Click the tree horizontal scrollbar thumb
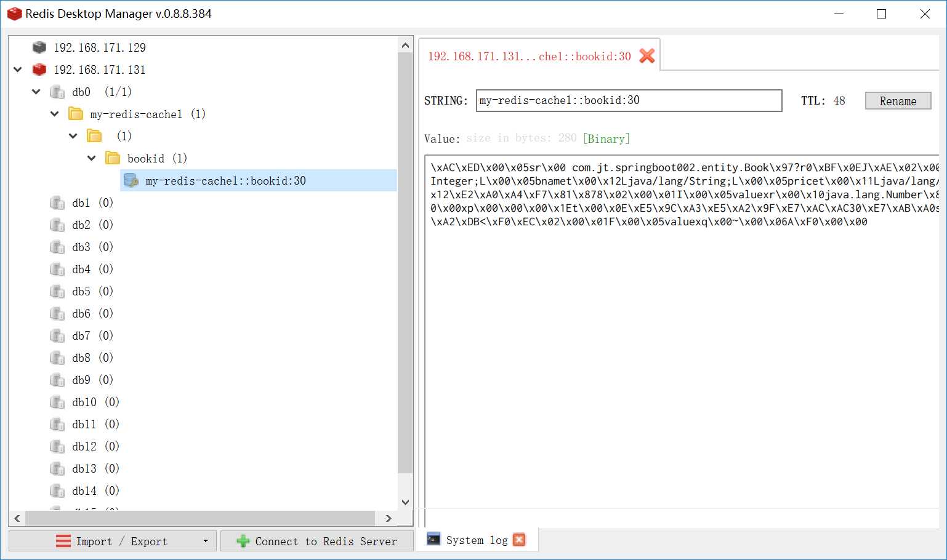 point(200,518)
